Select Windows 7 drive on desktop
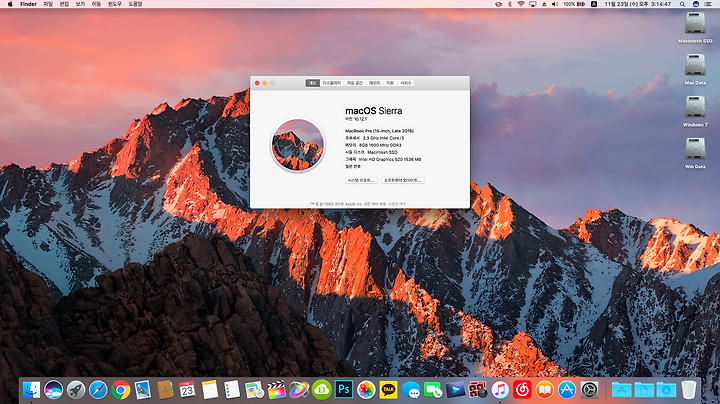 (695, 111)
